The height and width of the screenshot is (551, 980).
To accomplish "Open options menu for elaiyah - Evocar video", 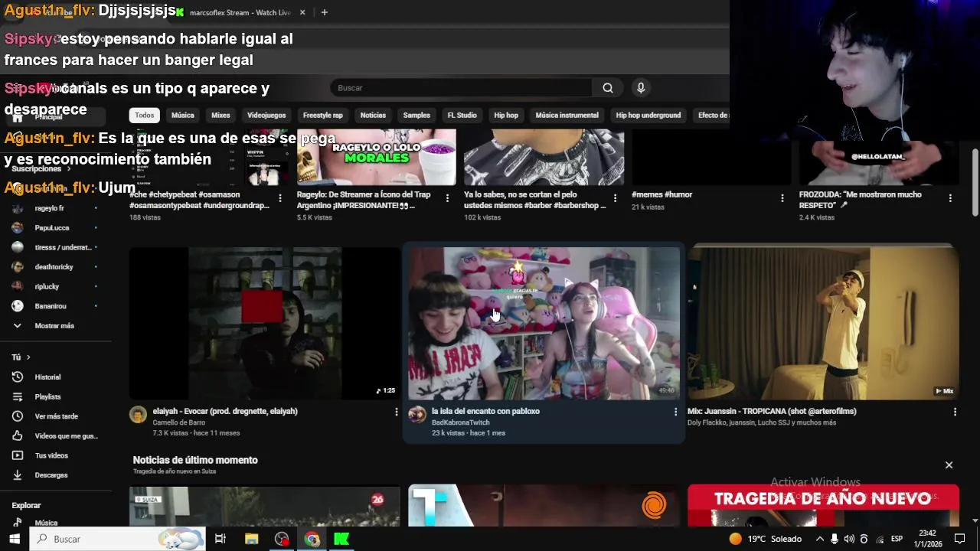I will (396, 412).
